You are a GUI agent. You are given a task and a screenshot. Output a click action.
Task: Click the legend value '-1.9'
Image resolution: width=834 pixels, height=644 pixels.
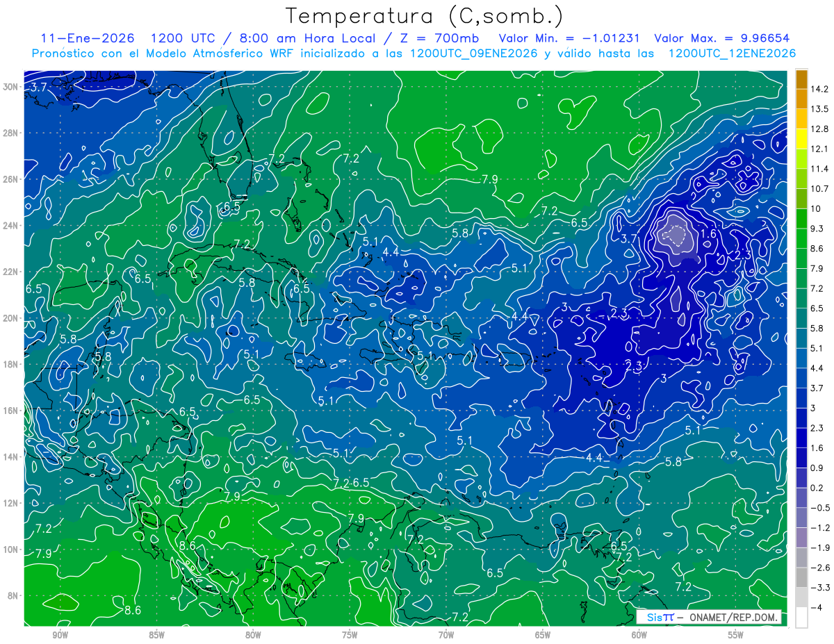click(x=819, y=548)
